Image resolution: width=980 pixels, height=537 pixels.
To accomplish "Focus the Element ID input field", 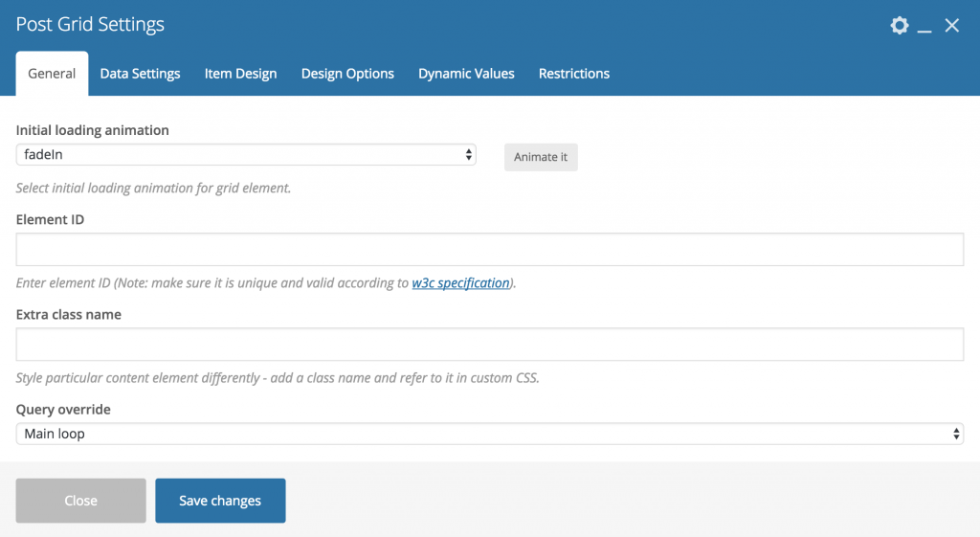I will 490,250.
